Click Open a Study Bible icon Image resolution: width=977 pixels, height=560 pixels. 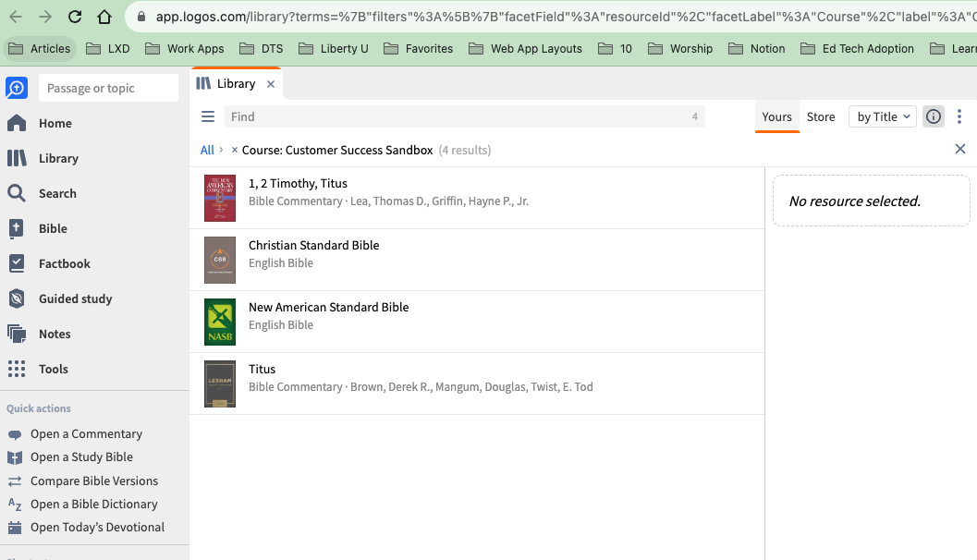[15, 457]
